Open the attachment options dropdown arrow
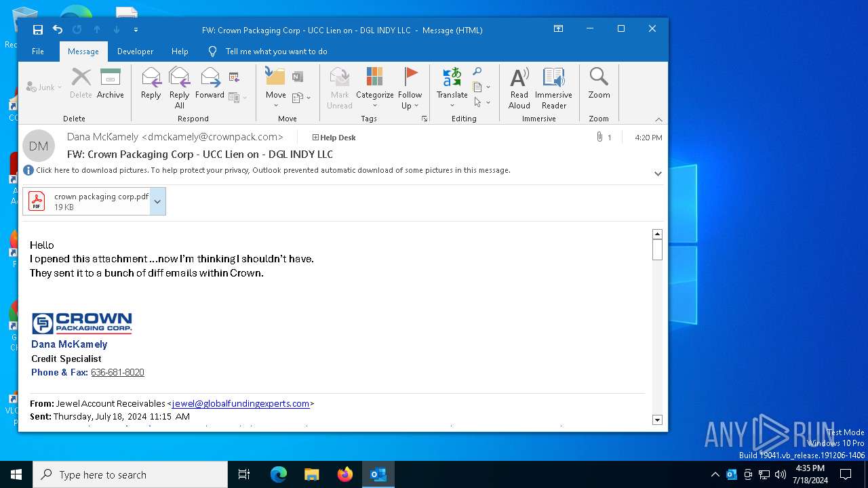 point(157,201)
